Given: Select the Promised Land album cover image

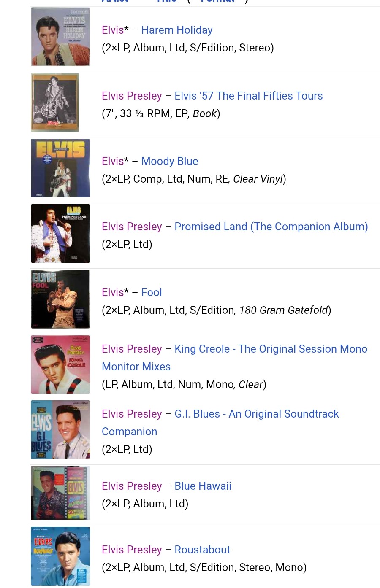Looking at the screenshot, I should pyautogui.click(x=60, y=233).
